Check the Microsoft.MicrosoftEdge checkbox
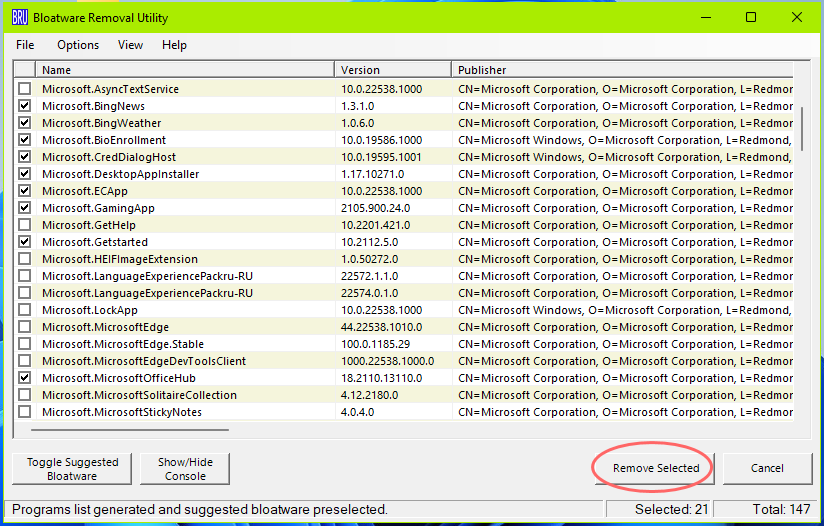Screen dimensions: 824x526 [x=24, y=327]
